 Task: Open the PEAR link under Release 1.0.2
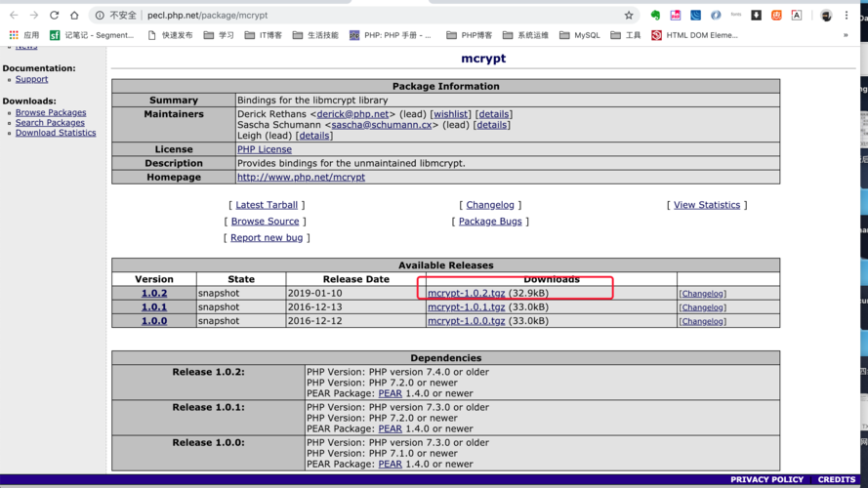tap(391, 393)
